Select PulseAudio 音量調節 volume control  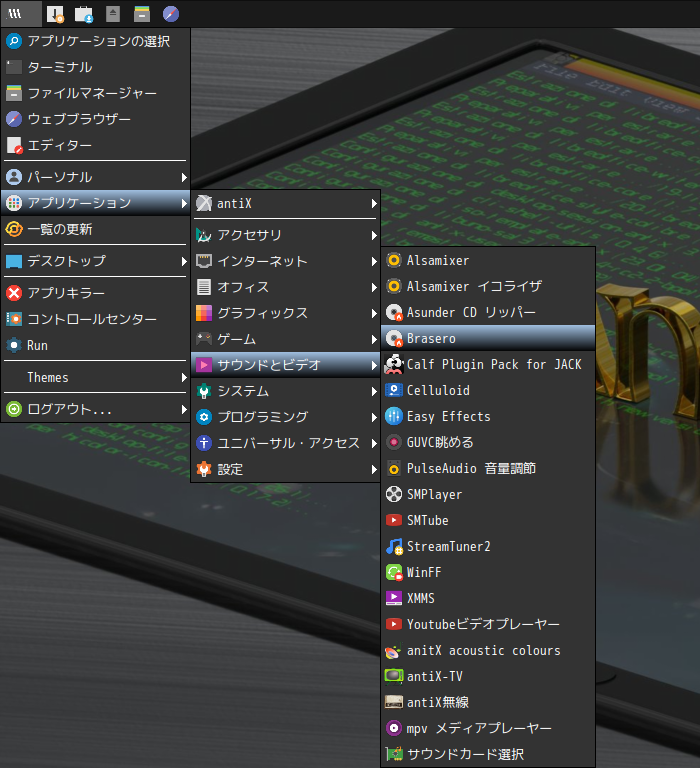pos(488,468)
